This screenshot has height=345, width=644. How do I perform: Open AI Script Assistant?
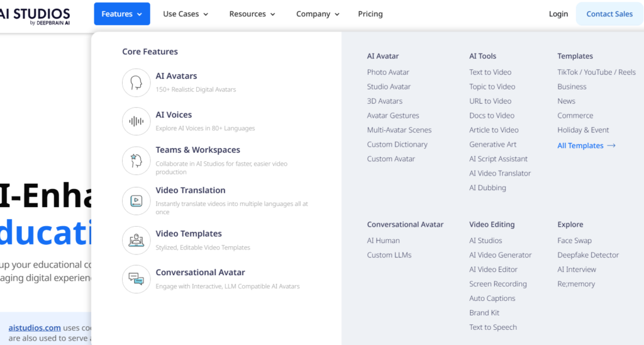click(498, 159)
